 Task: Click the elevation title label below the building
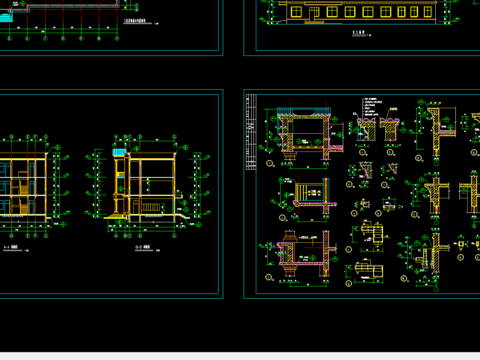[359, 32]
